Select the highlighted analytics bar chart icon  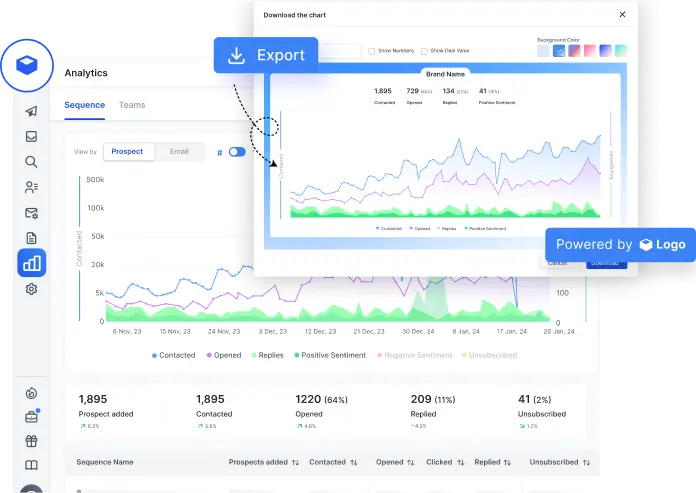tap(32, 263)
